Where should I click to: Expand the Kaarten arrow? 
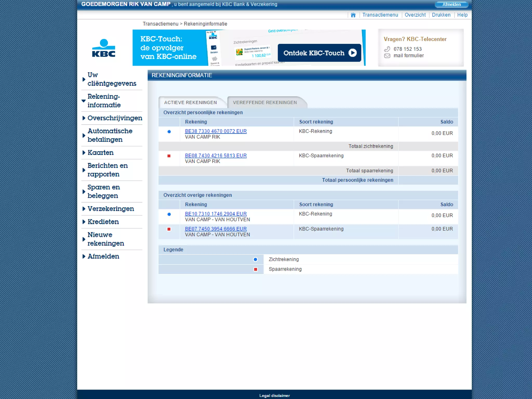click(x=84, y=152)
